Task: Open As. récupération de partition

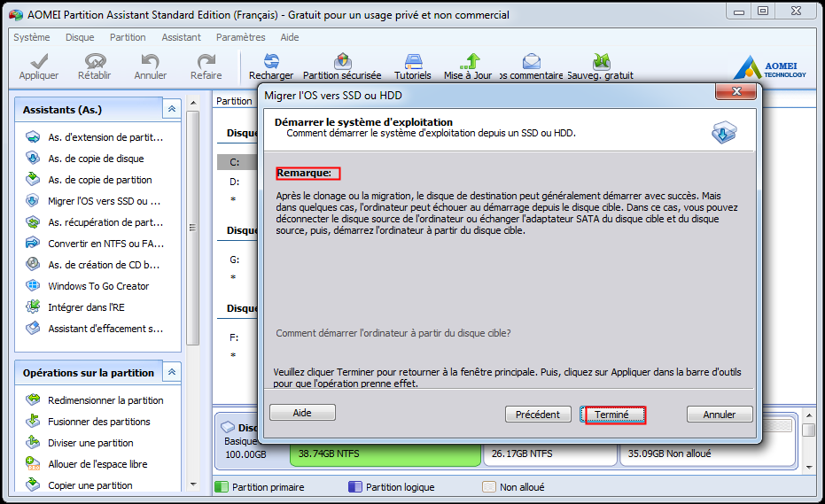Action: [x=95, y=222]
